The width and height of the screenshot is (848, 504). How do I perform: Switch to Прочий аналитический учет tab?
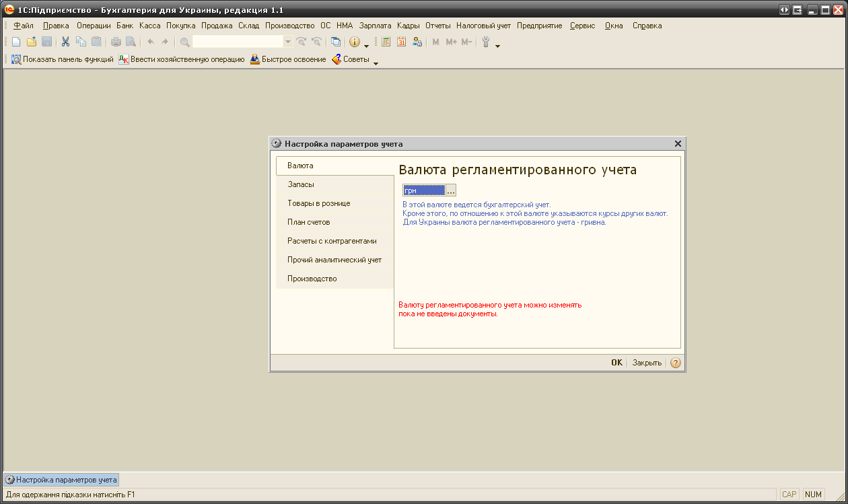(335, 260)
